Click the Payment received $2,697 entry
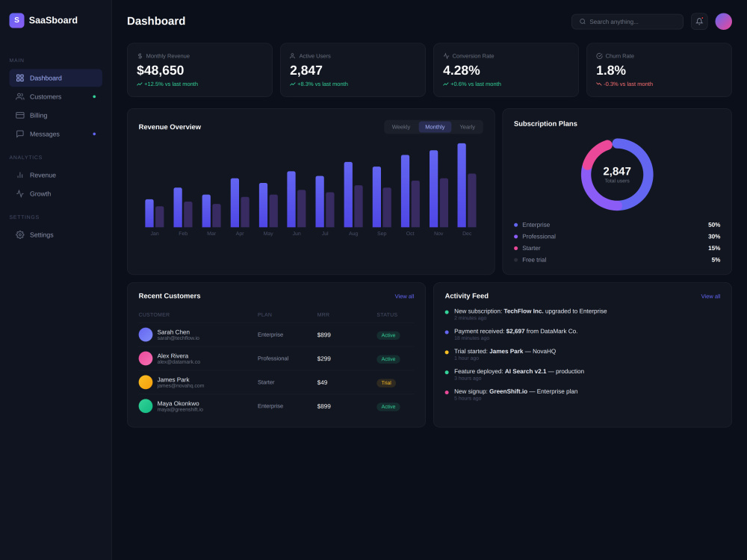747x560 pixels. tap(583, 334)
